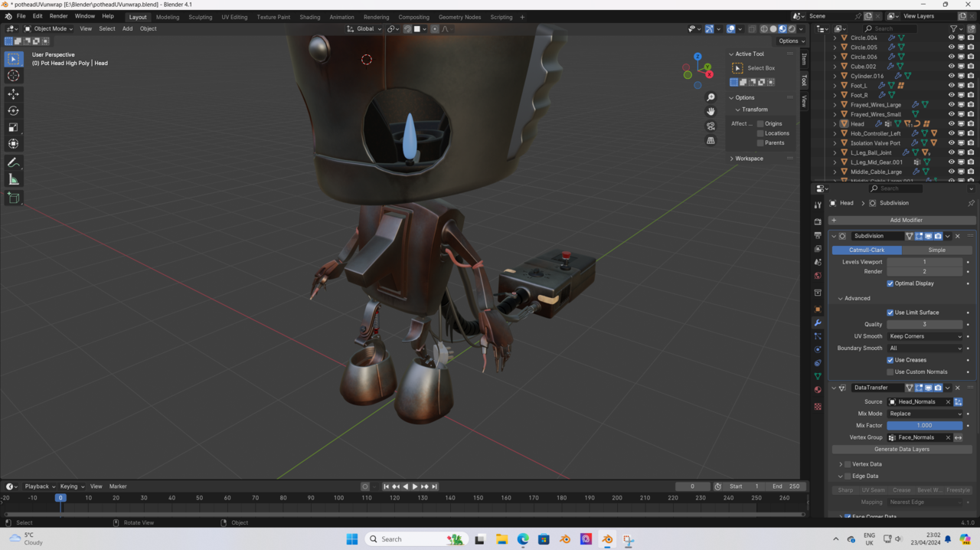The height and width of the screenshot is (550, 980).
Task: Open the Render menu
Action: coord(58,16)
